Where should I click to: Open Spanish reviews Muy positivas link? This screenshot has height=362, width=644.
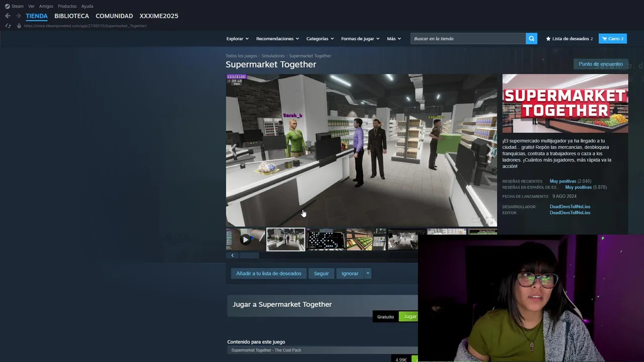point(578,187)
